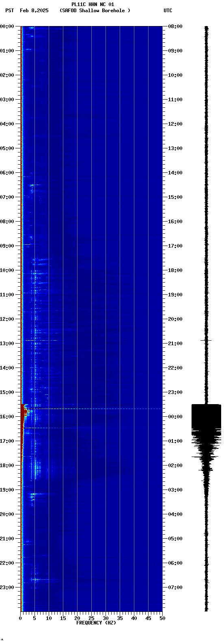This screenshot has width=224, height=644.
Task: Click the UTC time label '04:00'
Action: [175, 514]
